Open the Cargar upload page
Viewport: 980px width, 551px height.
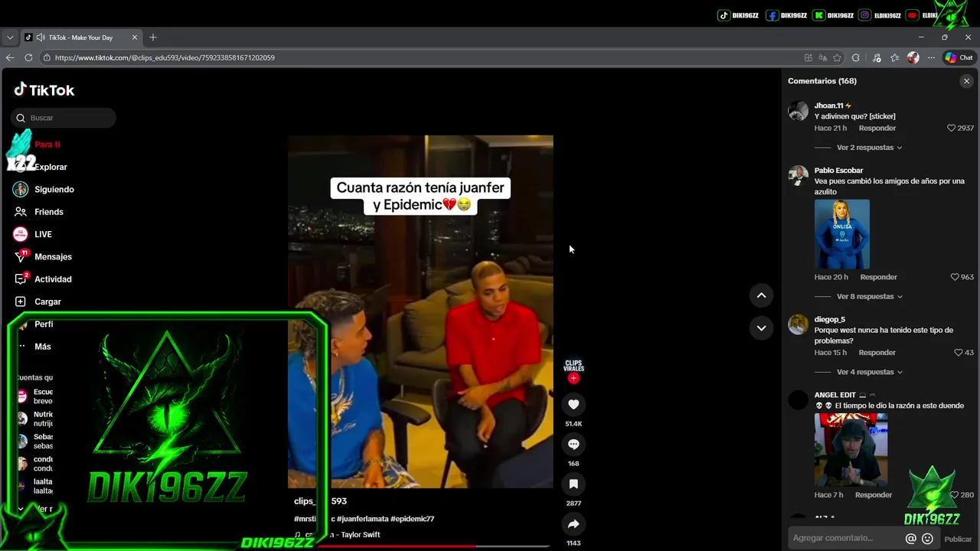38,302
